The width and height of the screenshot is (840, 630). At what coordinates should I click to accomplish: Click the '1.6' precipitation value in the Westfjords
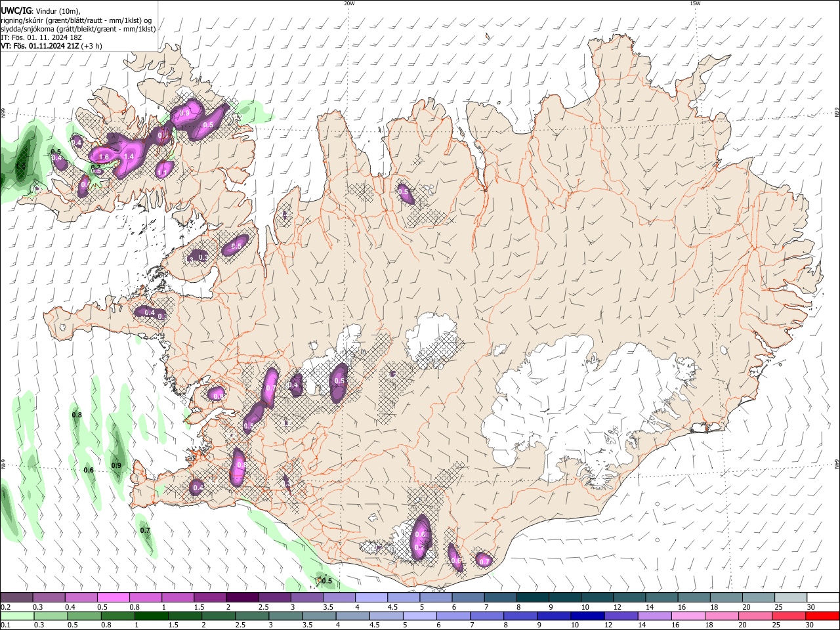(104, 157)
